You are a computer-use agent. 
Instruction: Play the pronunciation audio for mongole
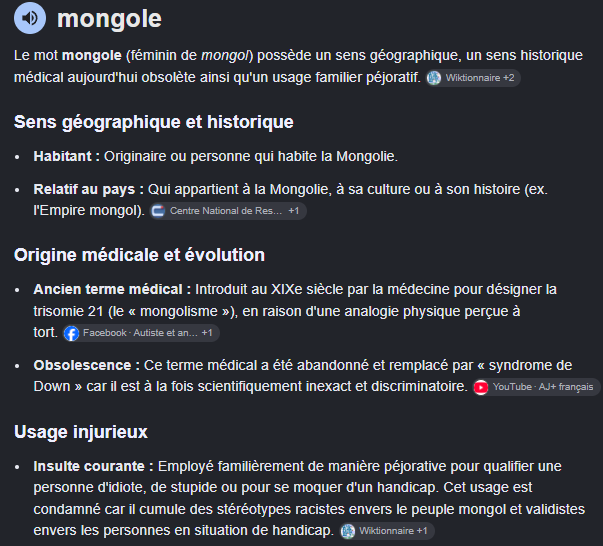click(30, 18)
